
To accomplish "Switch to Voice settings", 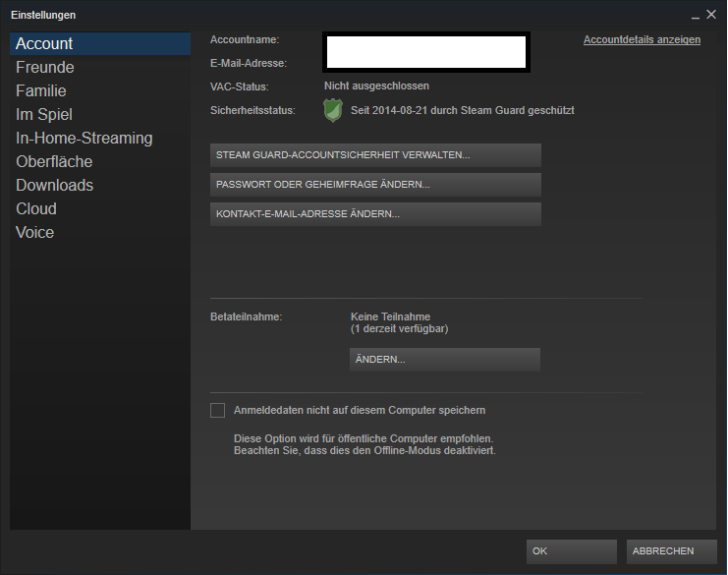I will (35, 232).
